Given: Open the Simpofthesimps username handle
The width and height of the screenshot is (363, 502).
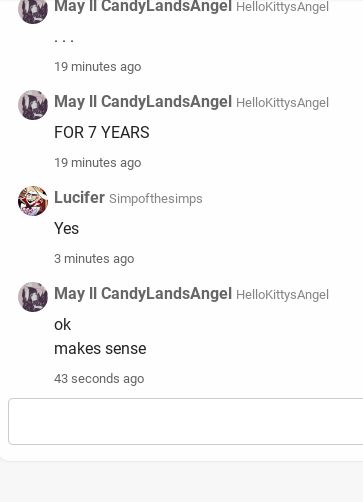Looking at the screenshot, I should [156, 199].
